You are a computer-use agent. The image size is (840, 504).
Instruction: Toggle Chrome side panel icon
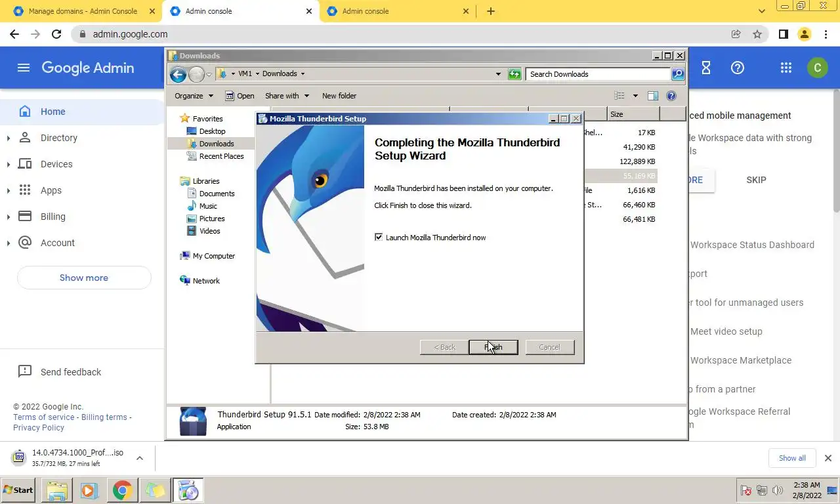click(x=784, y=34)
